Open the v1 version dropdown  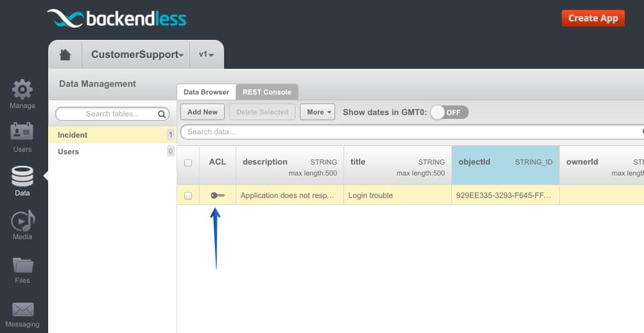206,54
